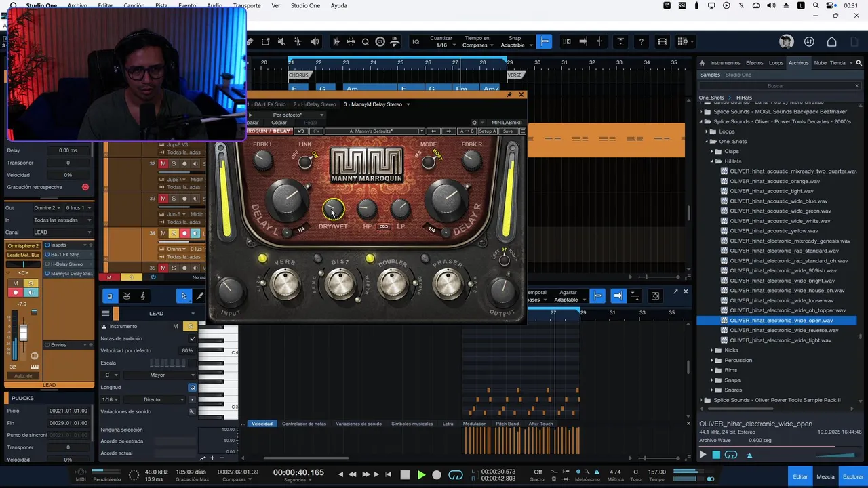Open the Transporte menu
Screen dimensions: 868x488
(x=247, y=5)
